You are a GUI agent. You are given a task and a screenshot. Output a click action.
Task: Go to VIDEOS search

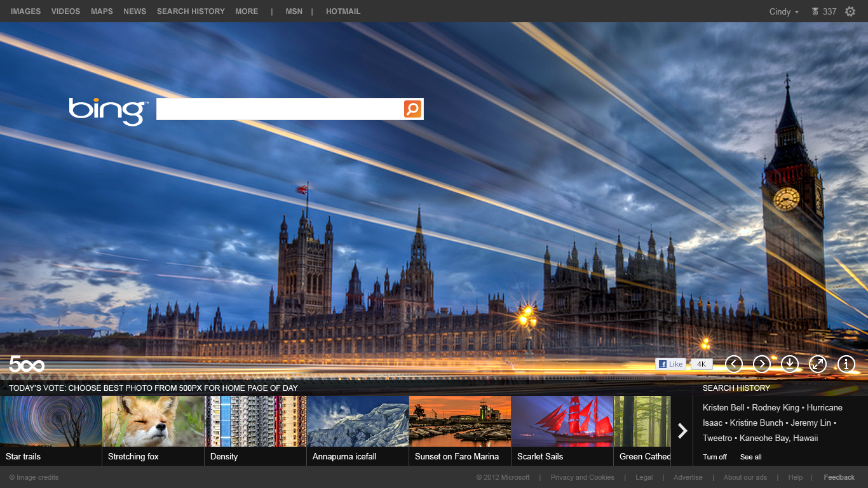pos(66,11)
